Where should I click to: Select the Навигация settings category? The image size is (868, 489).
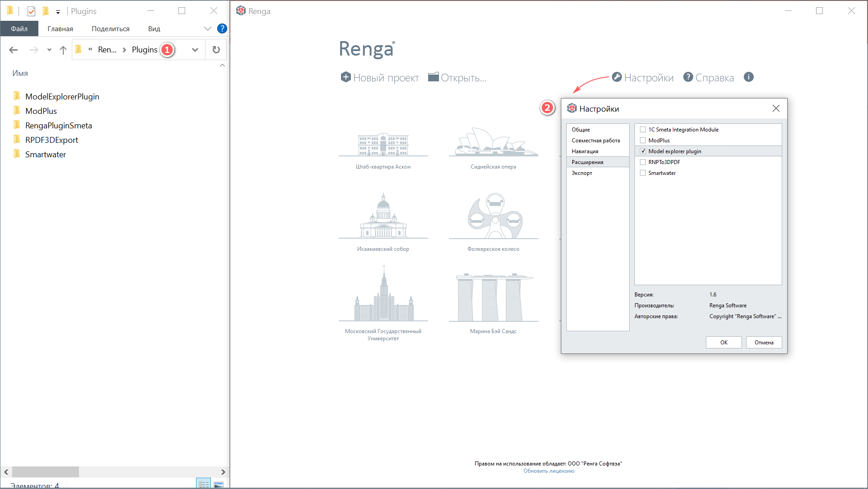pyautogui.click(x=597, y=151)
